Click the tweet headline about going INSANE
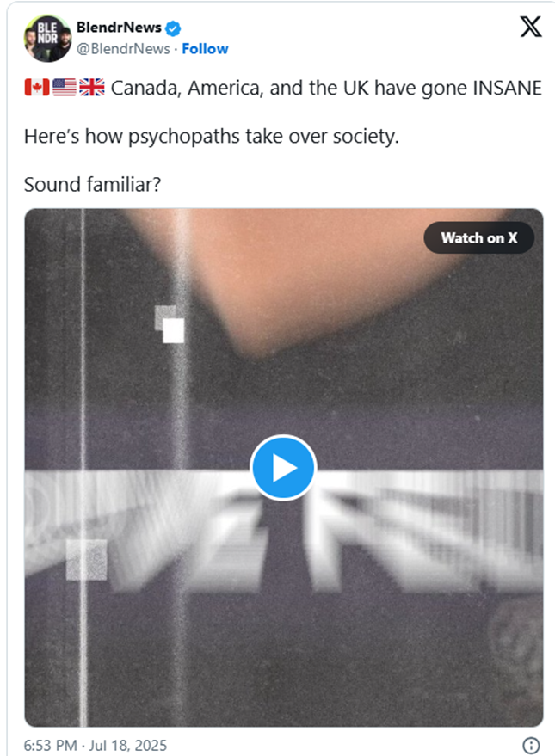 [x=325, y=88]
